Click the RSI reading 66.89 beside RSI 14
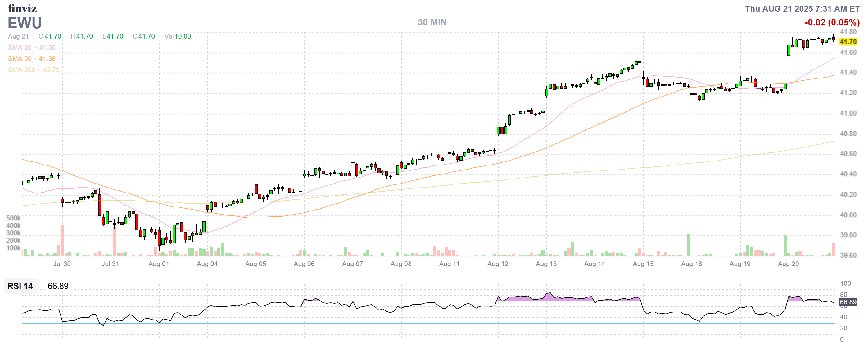 coord(58,286)
